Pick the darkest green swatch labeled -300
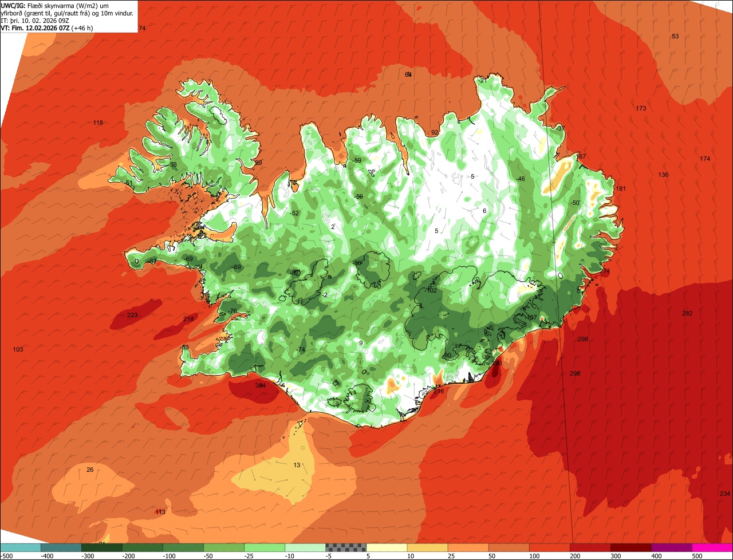Viewport: 733px width, 560px height. tap(101, 547)
